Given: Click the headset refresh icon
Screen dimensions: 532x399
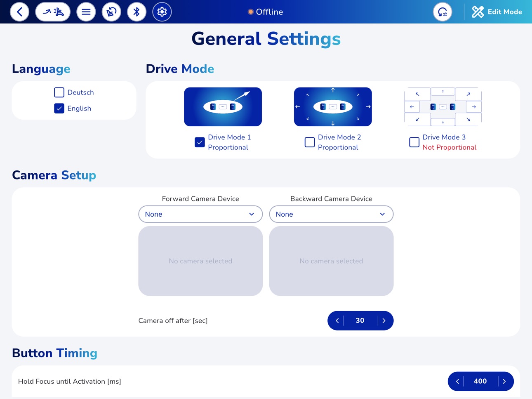Looking at the screenshot, I should [443, 12].
